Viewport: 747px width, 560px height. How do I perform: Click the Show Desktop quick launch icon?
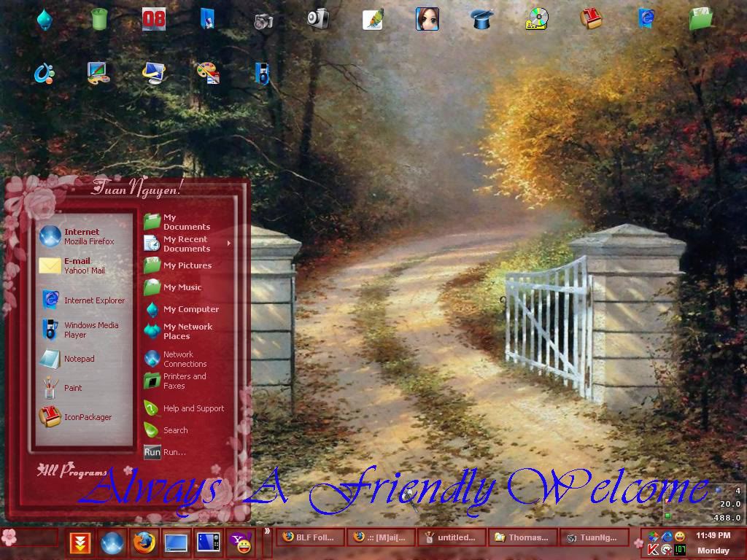click(x=176, y=542)
